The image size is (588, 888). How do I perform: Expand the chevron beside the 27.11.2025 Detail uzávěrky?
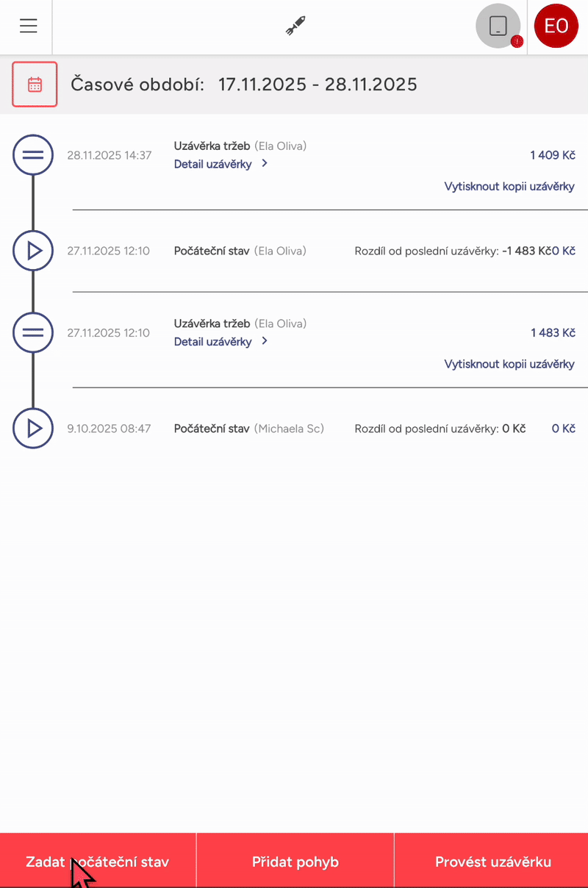[265, 341]
